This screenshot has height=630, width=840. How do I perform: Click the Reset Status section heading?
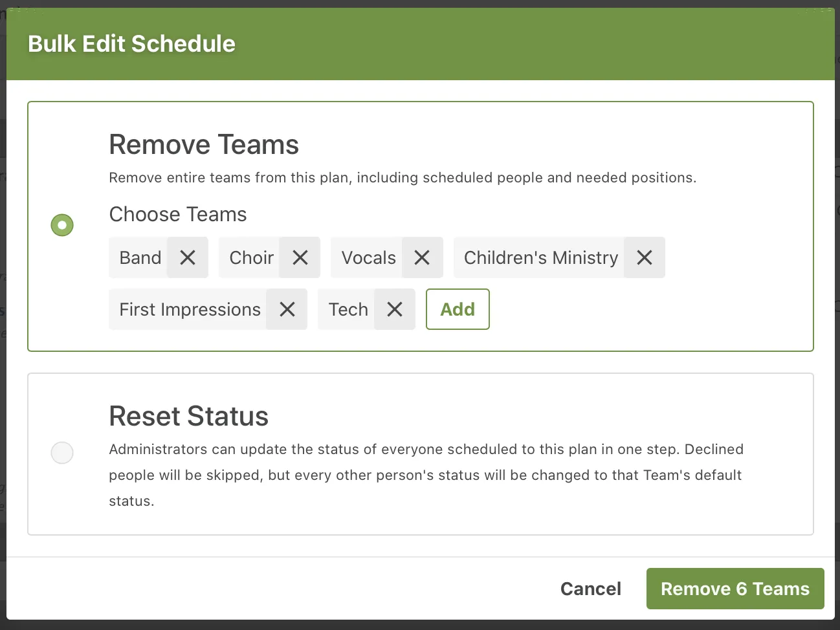pos(189,416)
